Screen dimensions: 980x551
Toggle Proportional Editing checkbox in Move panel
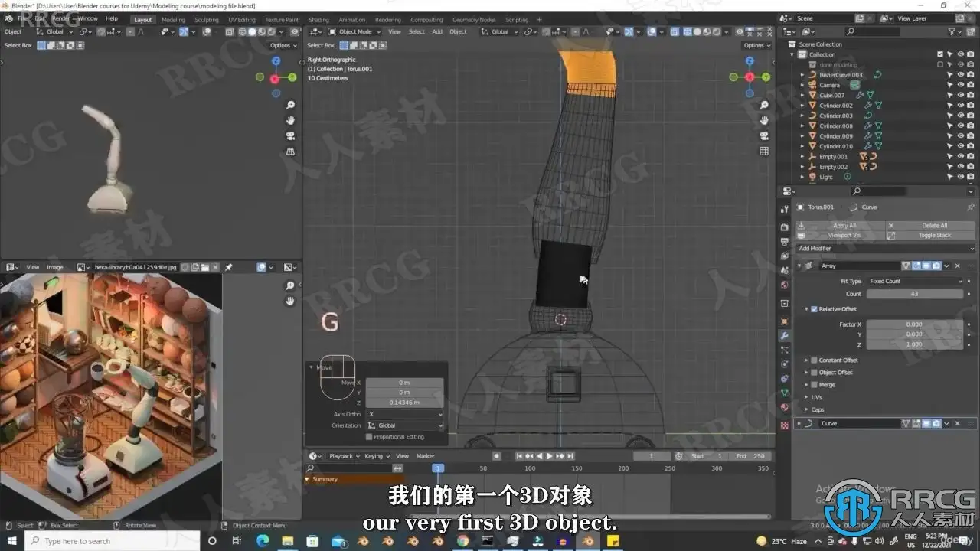(369, 437)
